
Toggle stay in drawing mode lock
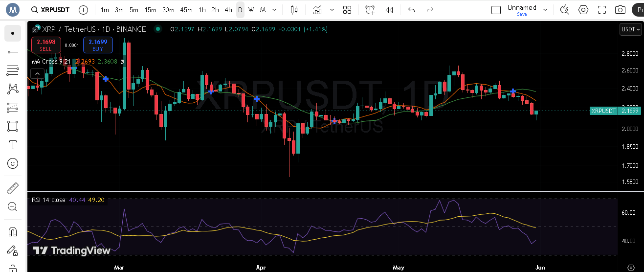[13, 250]
